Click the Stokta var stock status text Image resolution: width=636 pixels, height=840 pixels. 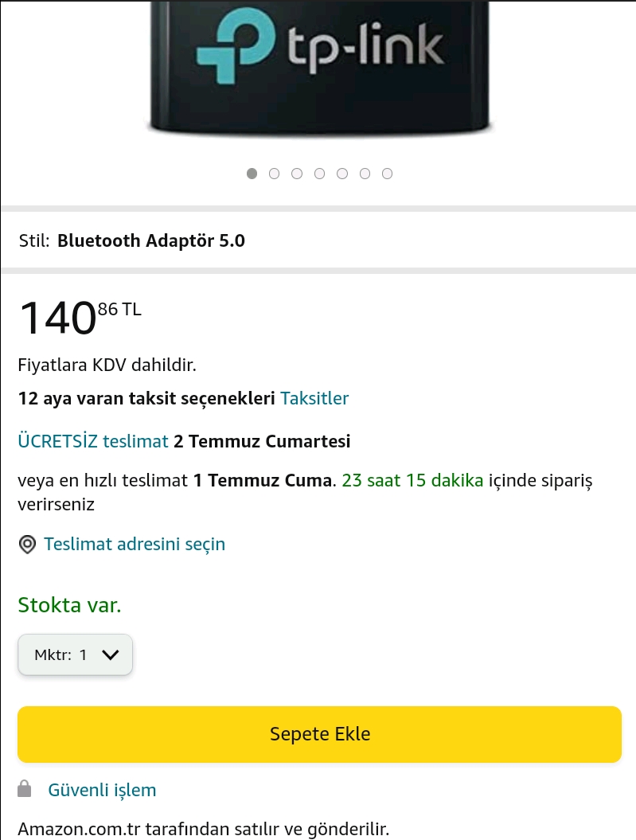tap(69, 605)
